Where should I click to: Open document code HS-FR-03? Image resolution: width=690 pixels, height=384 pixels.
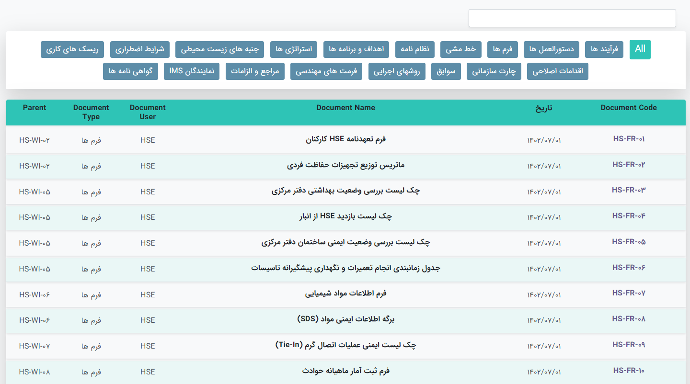pos(629,190)
